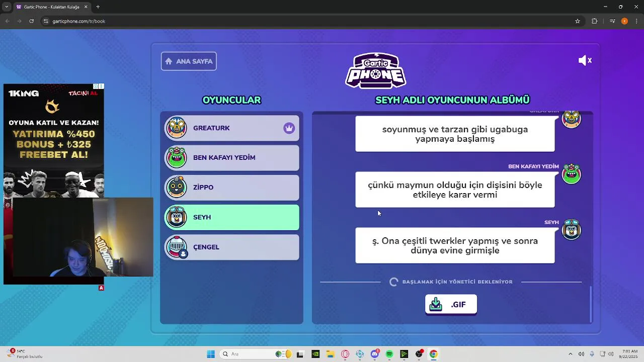Open Spotify from the taskbar
The image size is (644, 362).
coord(389,354)
